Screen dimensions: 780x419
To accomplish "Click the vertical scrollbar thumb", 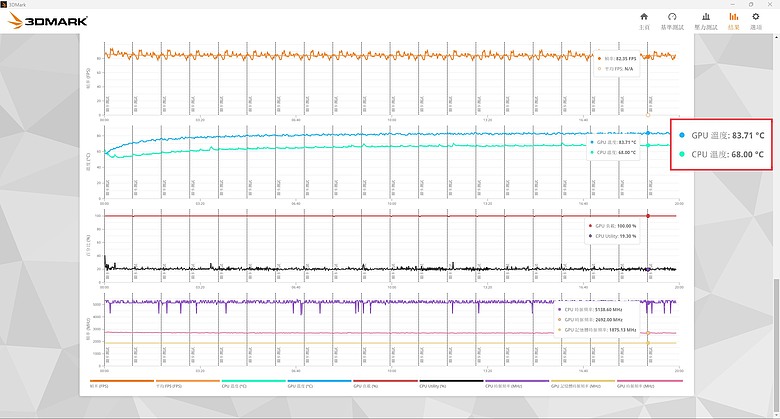I will [777, 344].
